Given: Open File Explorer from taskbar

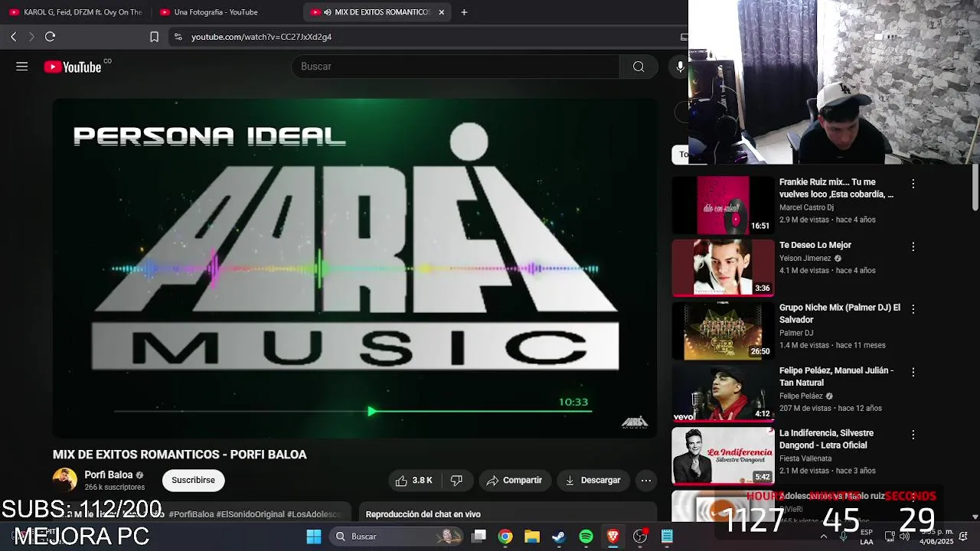Looking at the screenshot, I should 532,536.
